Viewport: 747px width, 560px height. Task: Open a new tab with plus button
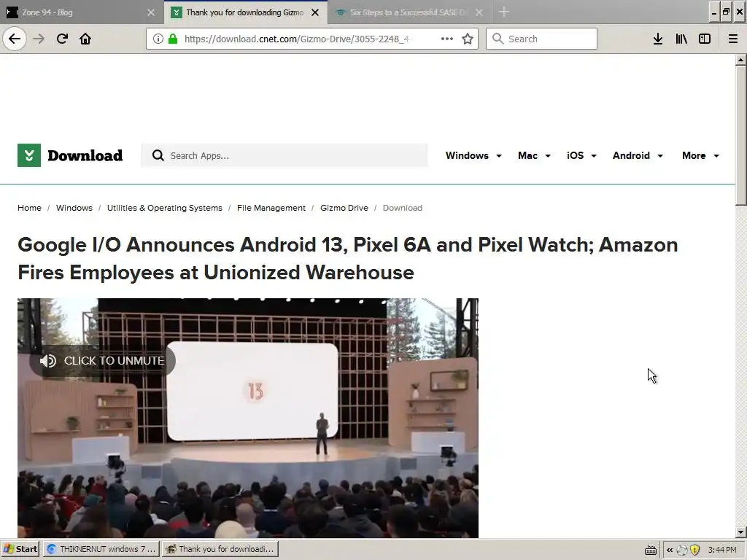503,12
